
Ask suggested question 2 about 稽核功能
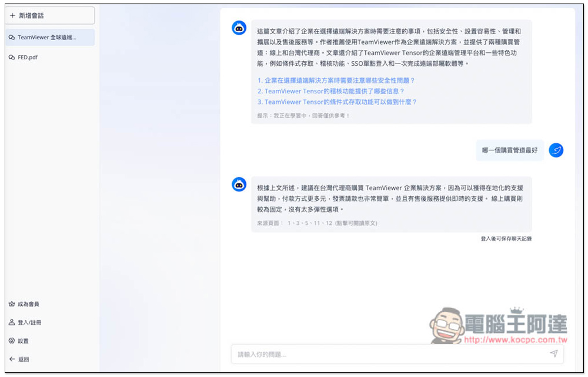pyautogui.click(x=330, y=91)
